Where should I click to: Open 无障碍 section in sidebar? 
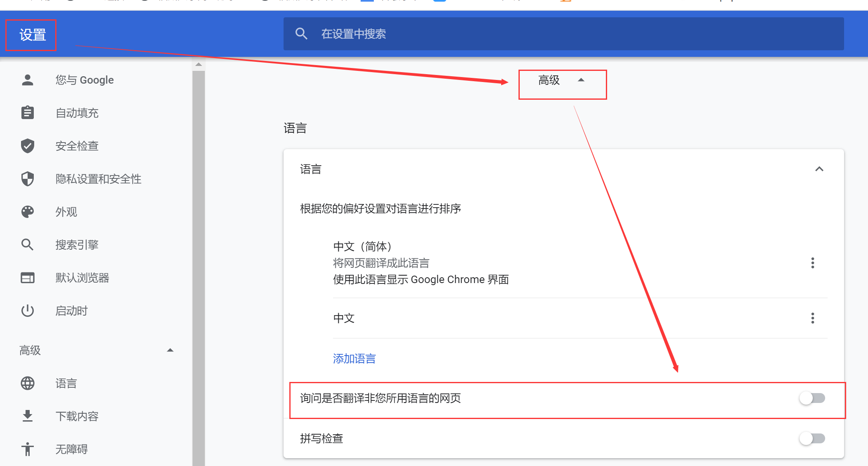pos(72,449)
